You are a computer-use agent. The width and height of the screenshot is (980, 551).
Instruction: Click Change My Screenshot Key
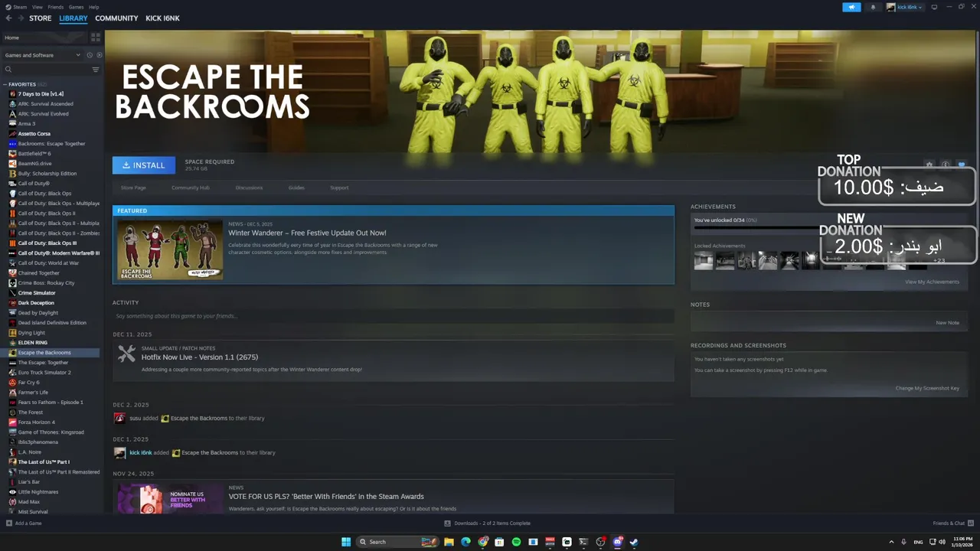(927, 389)
